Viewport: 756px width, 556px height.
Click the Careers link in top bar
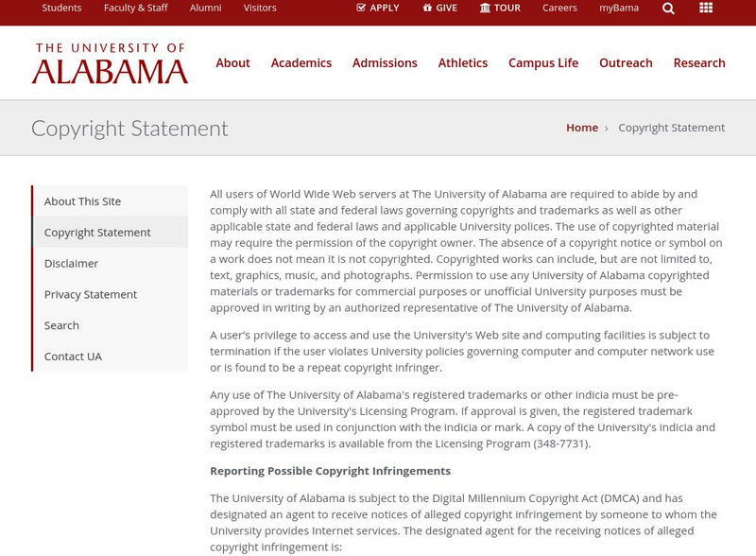click(559, 8)
